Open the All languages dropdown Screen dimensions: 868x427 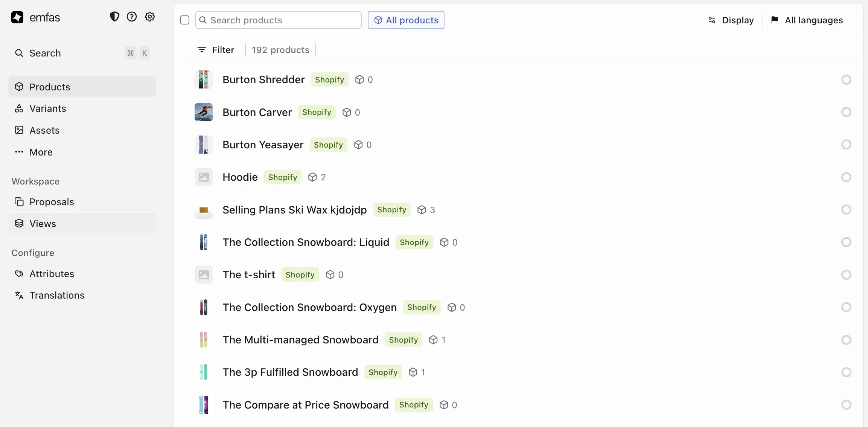tap(807, 20)
